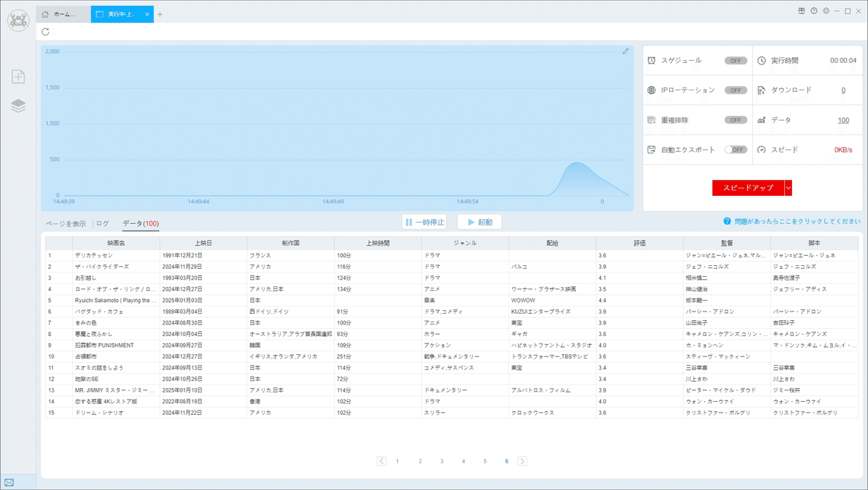Viewport: 868px width, 490px height.
Task: Open the gift icon in the title bar
Action: pyautogui.click(x=801, y=11)
